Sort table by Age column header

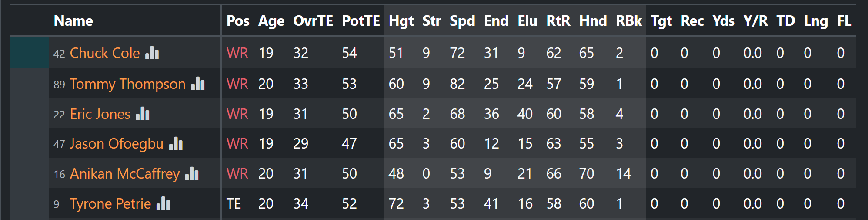pos(271,21)
